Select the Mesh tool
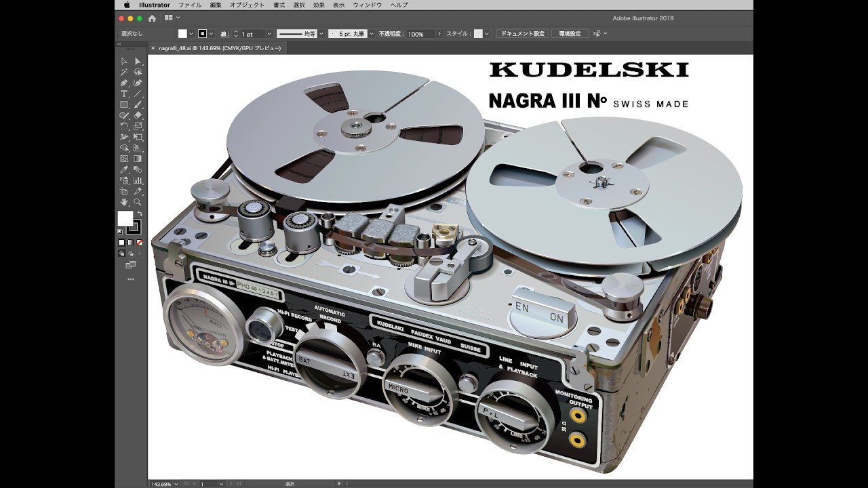The height and width of the screenshot is (488, 868). pos(124,159)
